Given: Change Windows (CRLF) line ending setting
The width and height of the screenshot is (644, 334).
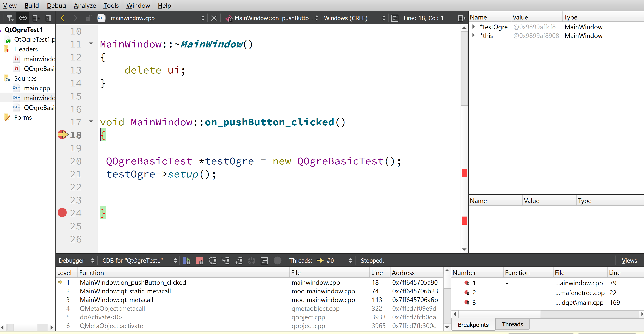Looking at the screenshot, I should [x=355, y=18].
